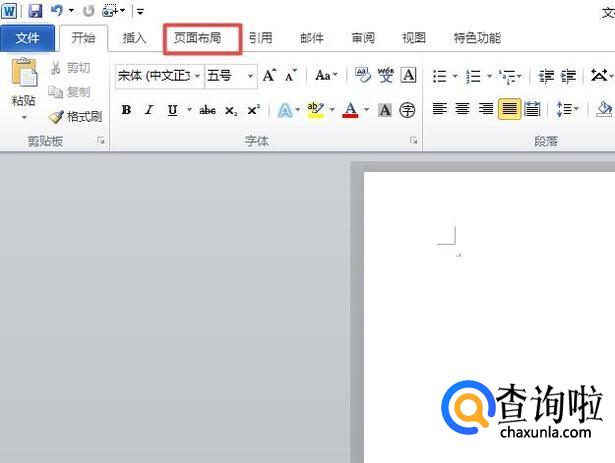This screenshot has height=463, width=615.
Task: Toggle Superscript formatting
Action: [254, 110]
